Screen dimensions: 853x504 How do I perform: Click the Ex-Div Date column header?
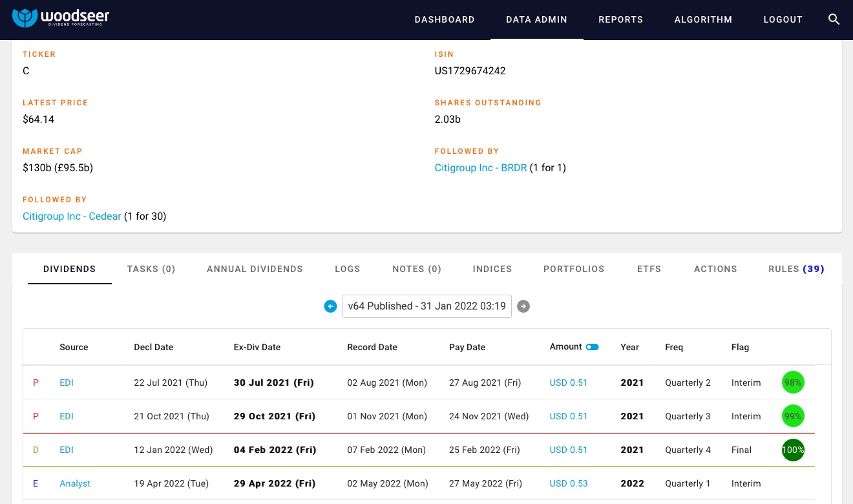[257, 347]
